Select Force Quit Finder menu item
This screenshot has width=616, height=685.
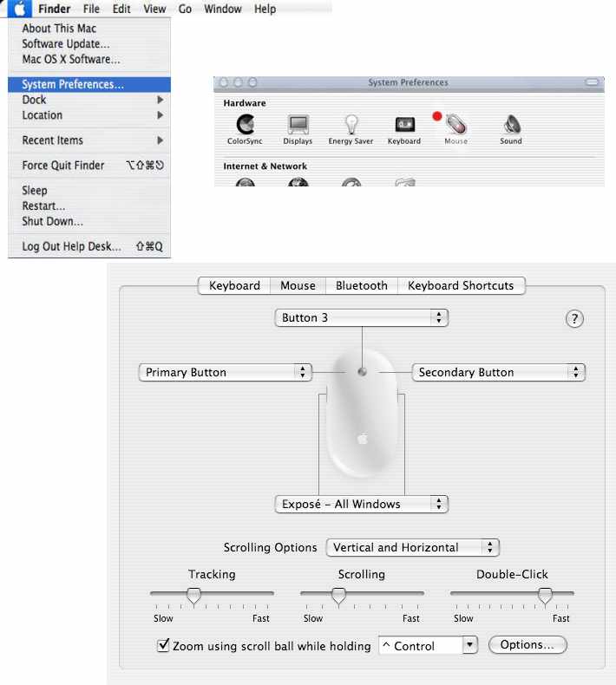pyautogui.click(x=63, y=165)
